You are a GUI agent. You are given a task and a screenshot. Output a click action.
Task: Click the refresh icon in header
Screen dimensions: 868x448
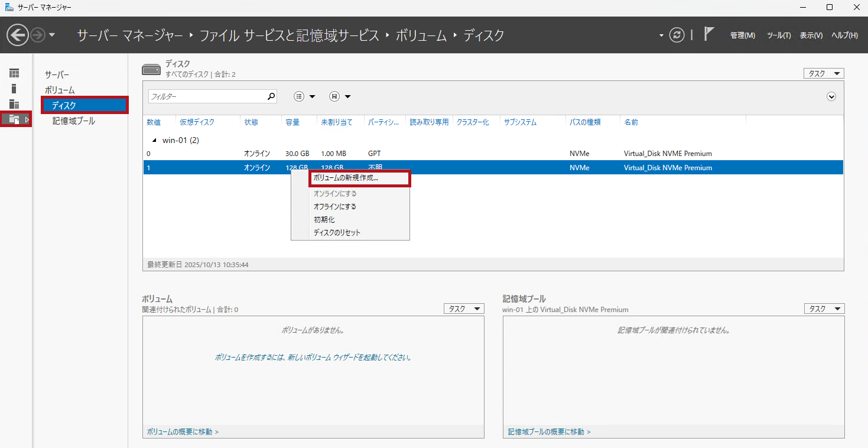[677, 35]
